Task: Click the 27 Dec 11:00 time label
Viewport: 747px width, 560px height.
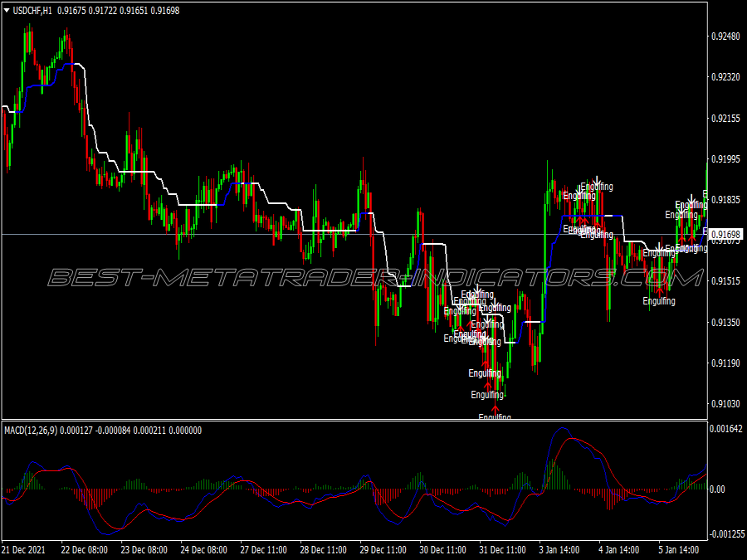Action: coord(263,549)
